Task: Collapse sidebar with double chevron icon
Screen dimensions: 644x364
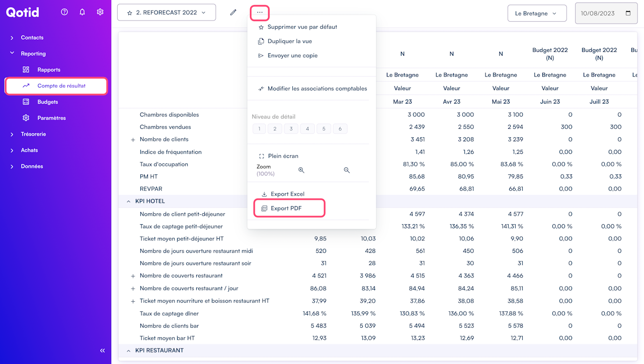Action: click(103, 350)
